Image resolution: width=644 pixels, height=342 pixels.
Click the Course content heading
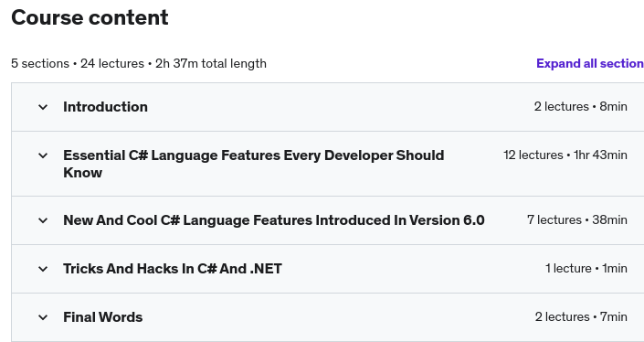click(x=90, y=17)
